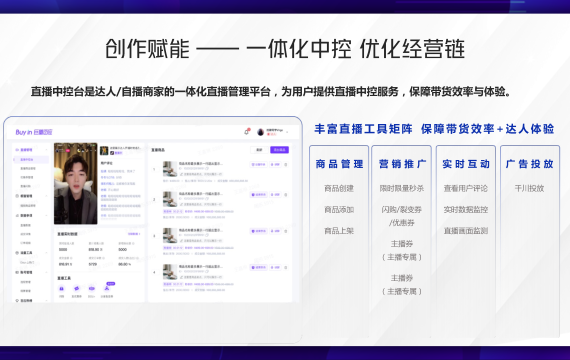Click the '查看用户评论' entry
Screen dimensions: 570x360
(466, 188)
